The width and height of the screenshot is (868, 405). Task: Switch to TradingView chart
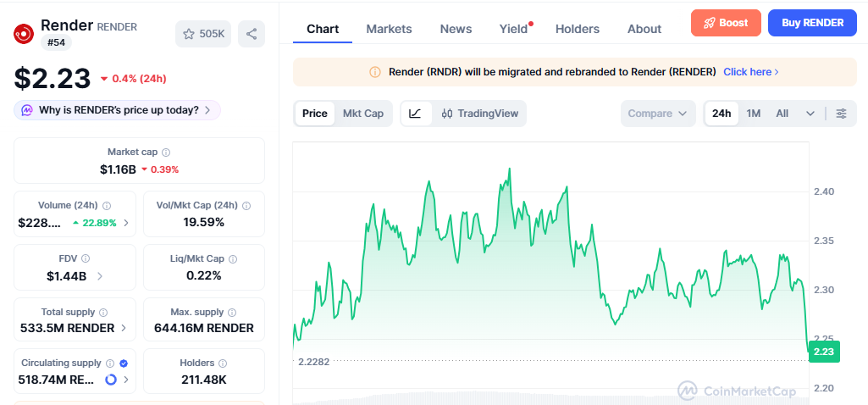[480, 114]
